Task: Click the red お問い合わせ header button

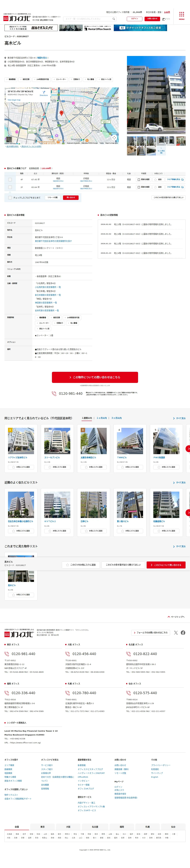Action: (x=152, y=19)
